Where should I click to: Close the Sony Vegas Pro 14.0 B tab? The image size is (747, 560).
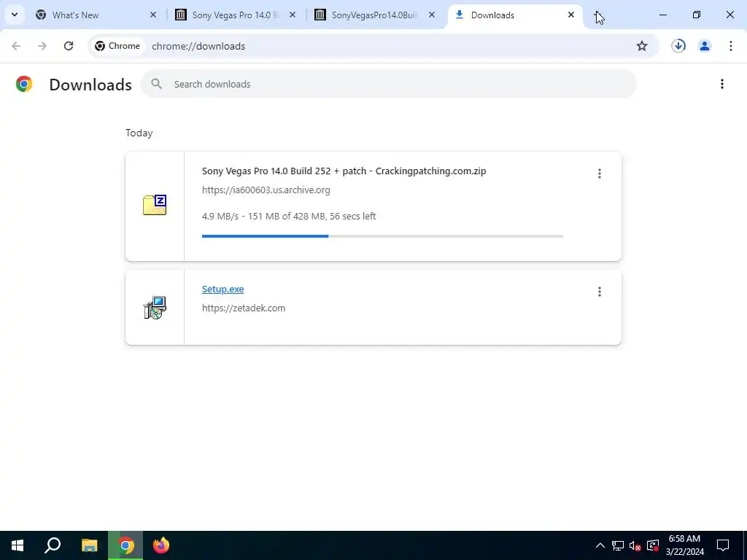(293, 15)
